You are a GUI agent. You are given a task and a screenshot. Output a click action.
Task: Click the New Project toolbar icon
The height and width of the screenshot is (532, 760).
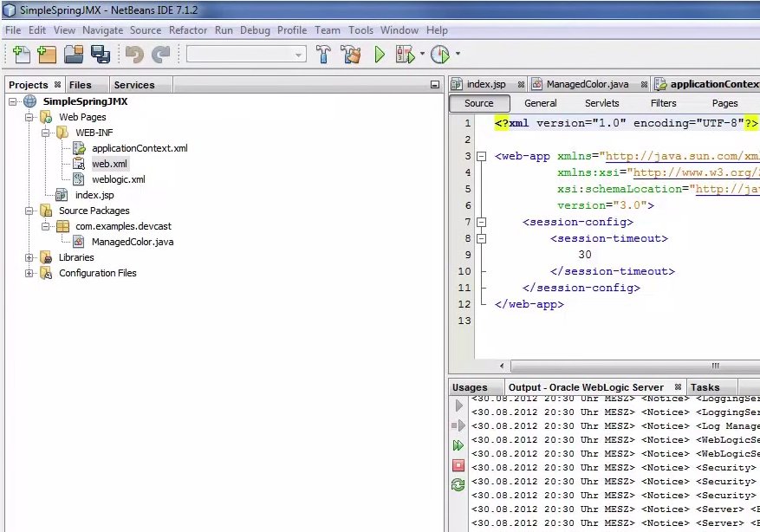(x=47, y=55)
